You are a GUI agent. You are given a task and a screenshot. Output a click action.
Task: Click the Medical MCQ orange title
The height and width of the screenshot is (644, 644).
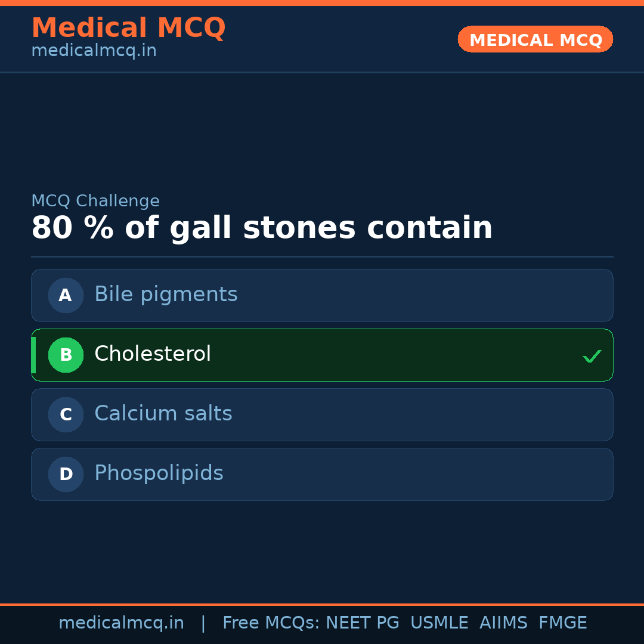coord(128,28)
